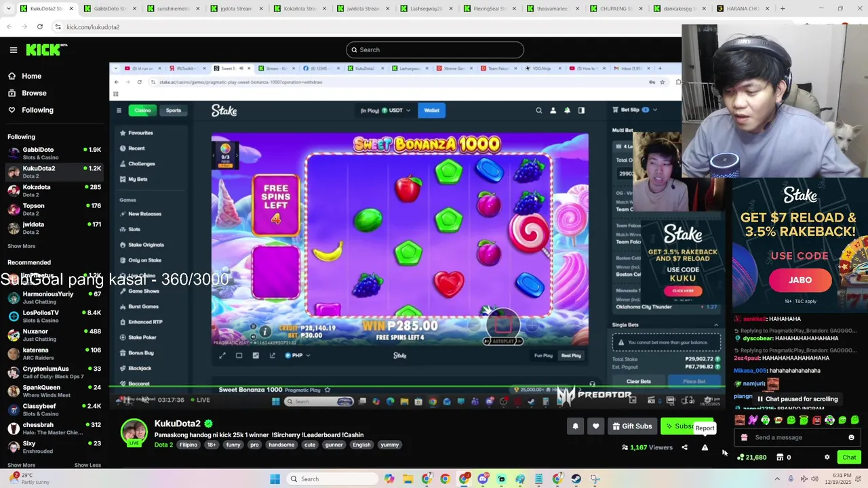Image resolution: width=868 pixels, height=488 pixels.
Task: Open Kokzdota channel in sidebar
Action: [54, 190]
